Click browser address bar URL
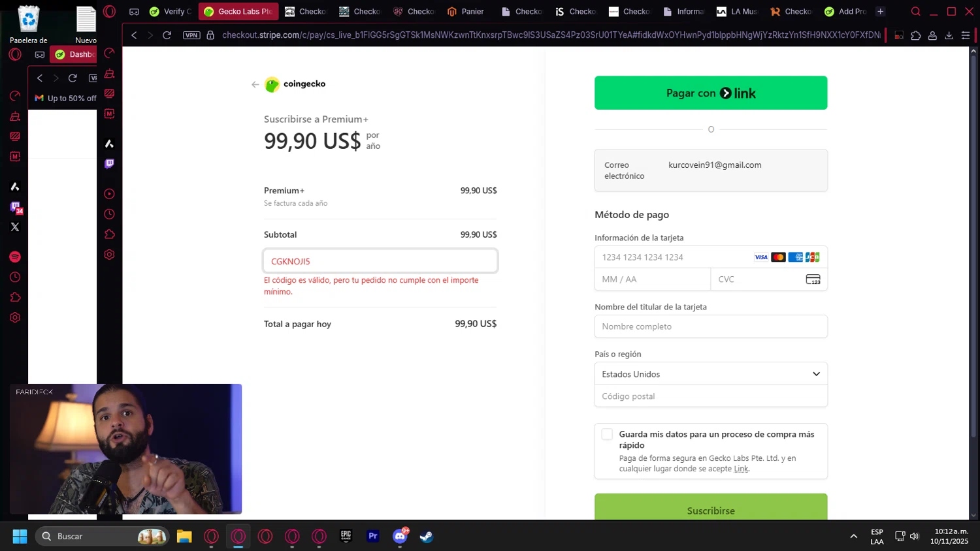 pyautogui.click(x=551, y=35)
